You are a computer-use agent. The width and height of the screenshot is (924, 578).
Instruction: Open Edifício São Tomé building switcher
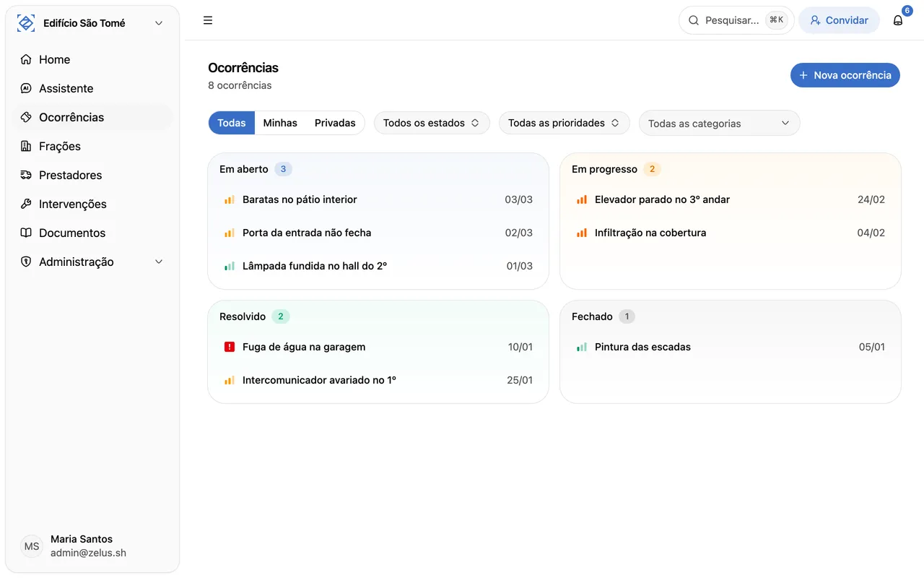tap(92, 23)
